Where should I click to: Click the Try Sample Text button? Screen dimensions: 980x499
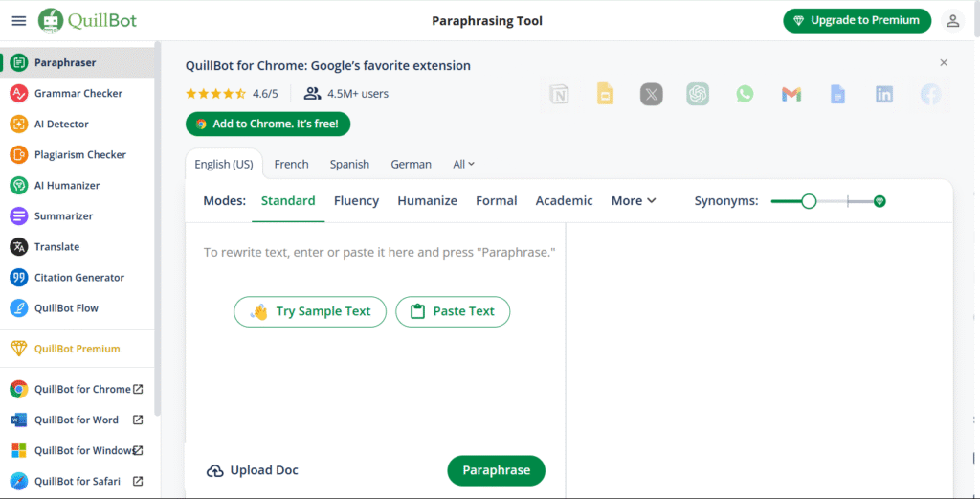pyautogui.click(x=310, y=311)
